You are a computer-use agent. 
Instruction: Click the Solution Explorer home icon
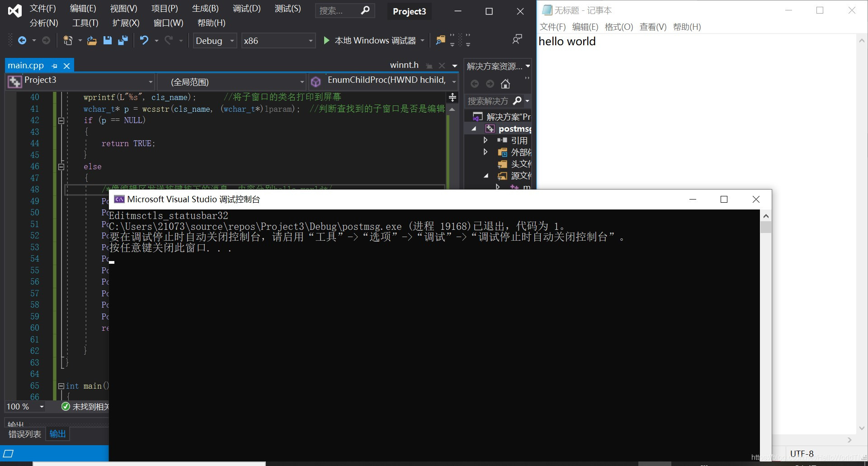[x=505, y=84]
